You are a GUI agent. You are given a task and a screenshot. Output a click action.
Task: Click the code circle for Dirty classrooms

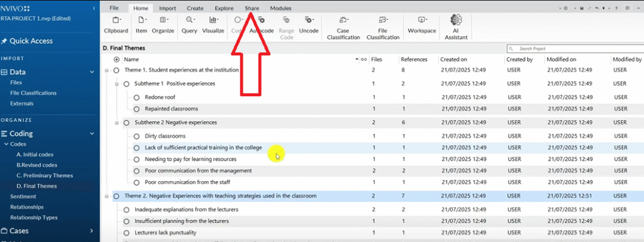136,136
